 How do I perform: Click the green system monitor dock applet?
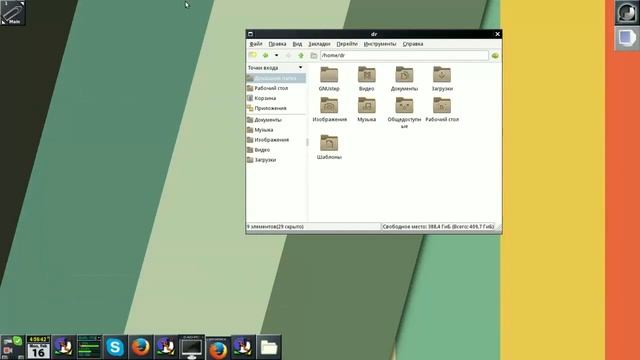[x=89, y=347]
